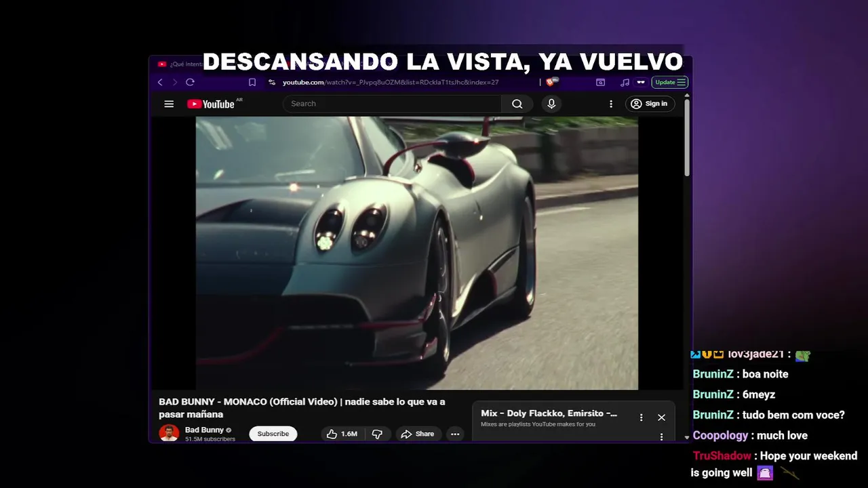Close the Mix playlist panel
This screenshot has height=488, width=868.
[x=661, y=418]
